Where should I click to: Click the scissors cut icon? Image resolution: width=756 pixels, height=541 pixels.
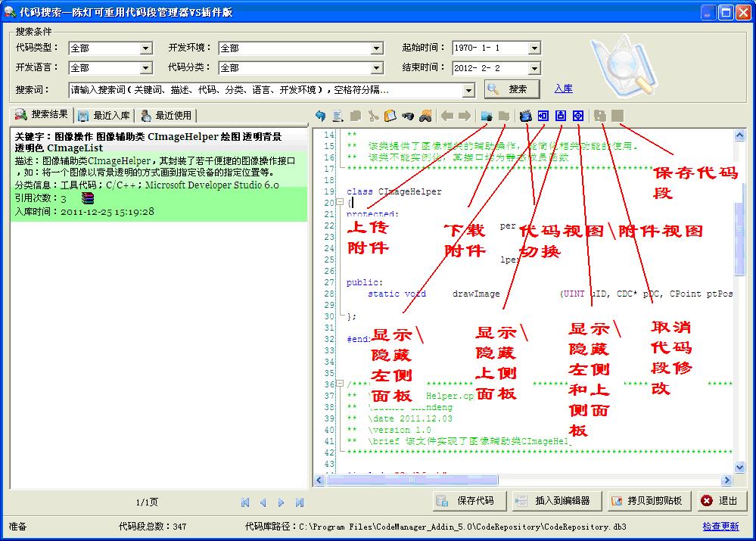tap(372, 116)
